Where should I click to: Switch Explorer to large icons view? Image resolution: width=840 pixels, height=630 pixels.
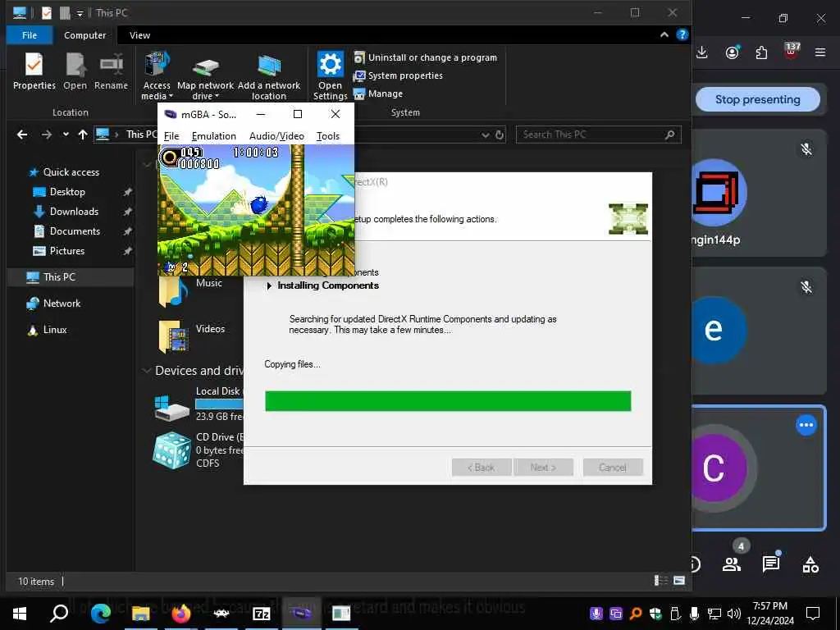678,581
